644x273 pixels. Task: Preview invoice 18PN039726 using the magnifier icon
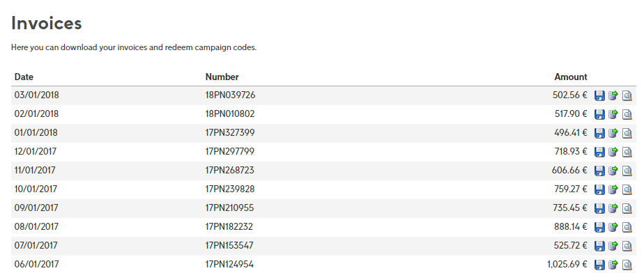coord(627,95)
